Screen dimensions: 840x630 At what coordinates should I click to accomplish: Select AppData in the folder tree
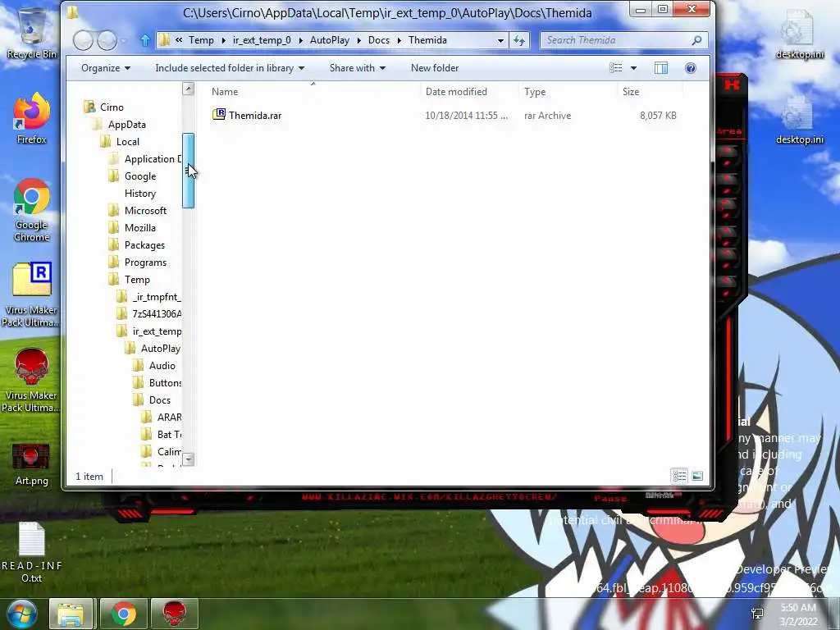127,125
